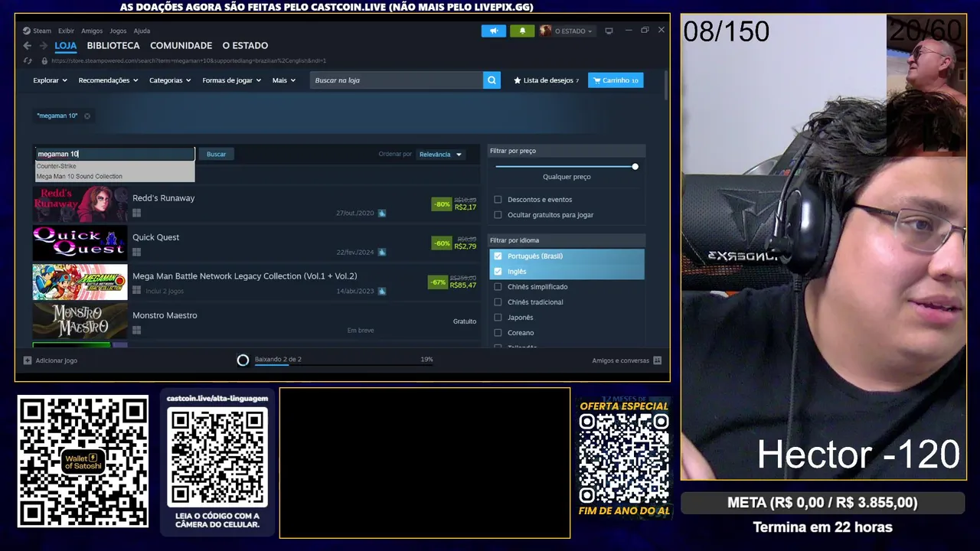Go back with the Steam back arrow
The image size is (980, 551).
coord(28,46)
